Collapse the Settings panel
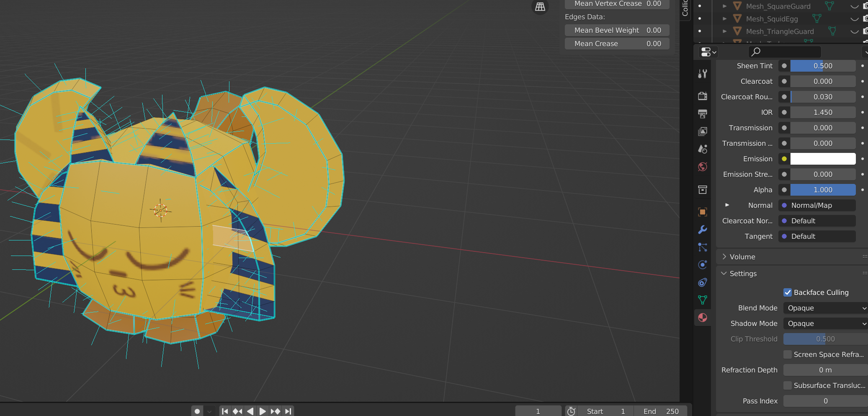The height and width of the screenshot is (416, 868). [x=724, y=273]
